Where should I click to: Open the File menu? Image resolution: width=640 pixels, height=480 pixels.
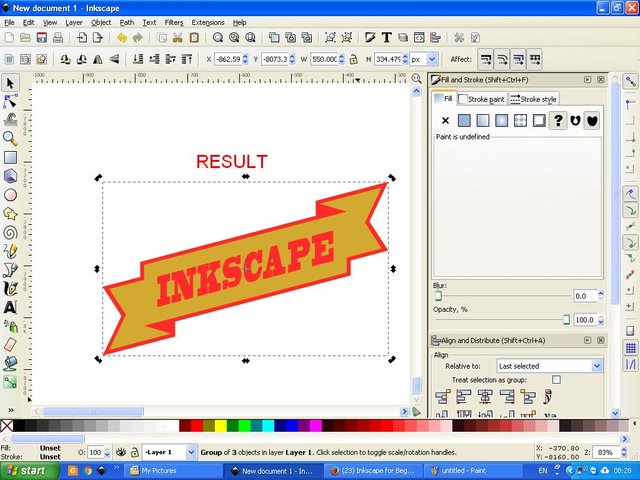point(9,22)
